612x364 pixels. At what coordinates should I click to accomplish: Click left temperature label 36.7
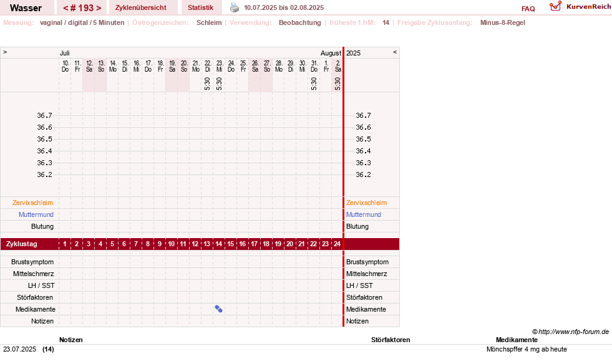click(x=44, y=115)
